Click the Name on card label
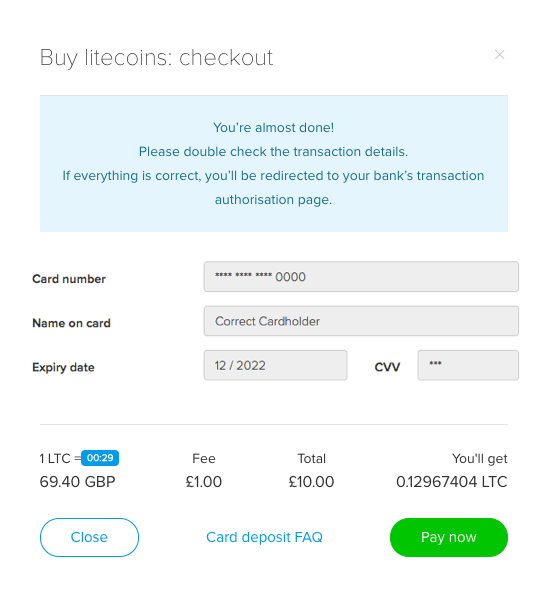The height and width of the screenshot is (601, 549). pyautogui.click(x=71, y=323)
